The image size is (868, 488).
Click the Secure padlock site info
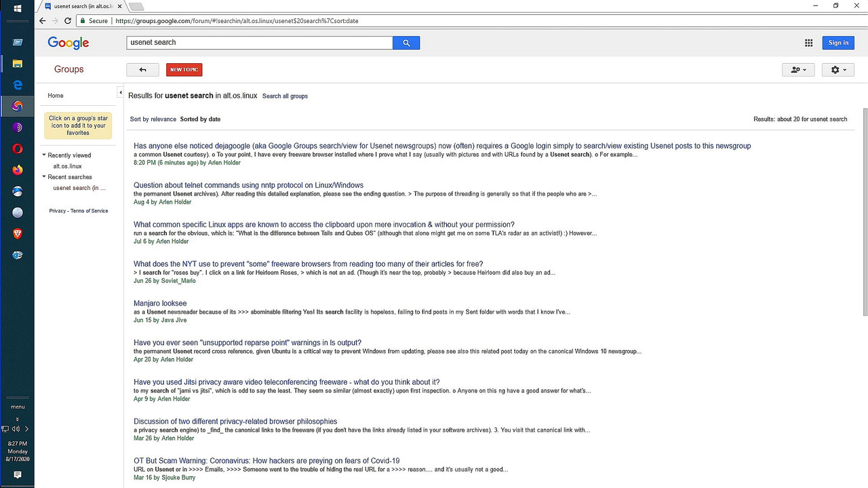point(94,21)
